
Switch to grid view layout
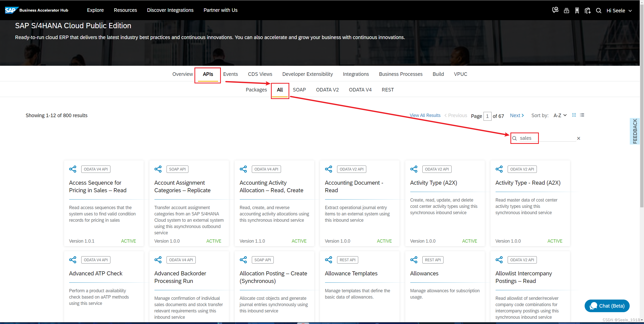[x=574, y=115]
